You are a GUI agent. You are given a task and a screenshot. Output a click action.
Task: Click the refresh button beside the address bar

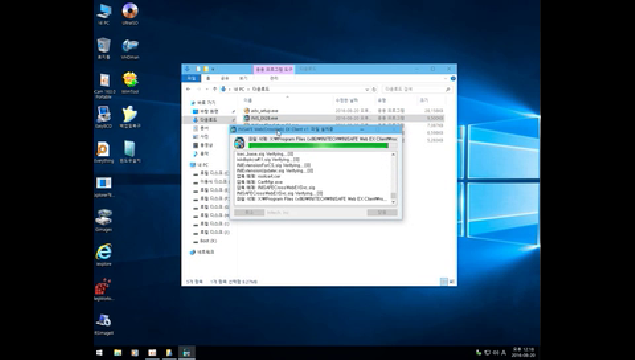(x=374, y=89)
